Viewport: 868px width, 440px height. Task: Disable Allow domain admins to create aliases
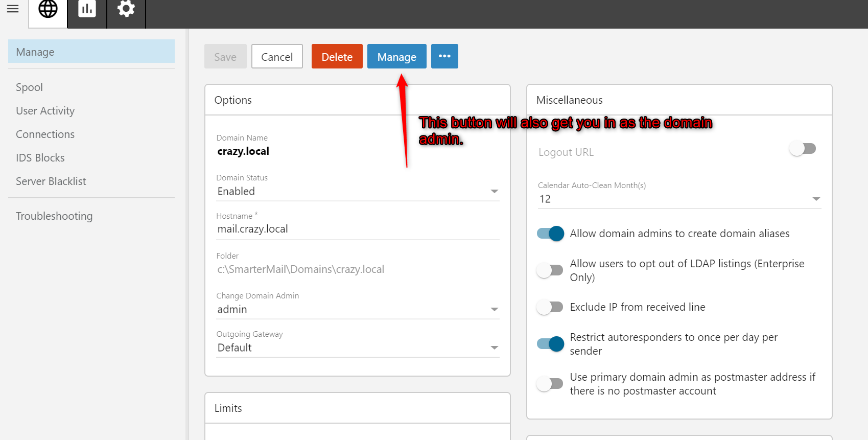pyautogui.click(x=550, y=234)
